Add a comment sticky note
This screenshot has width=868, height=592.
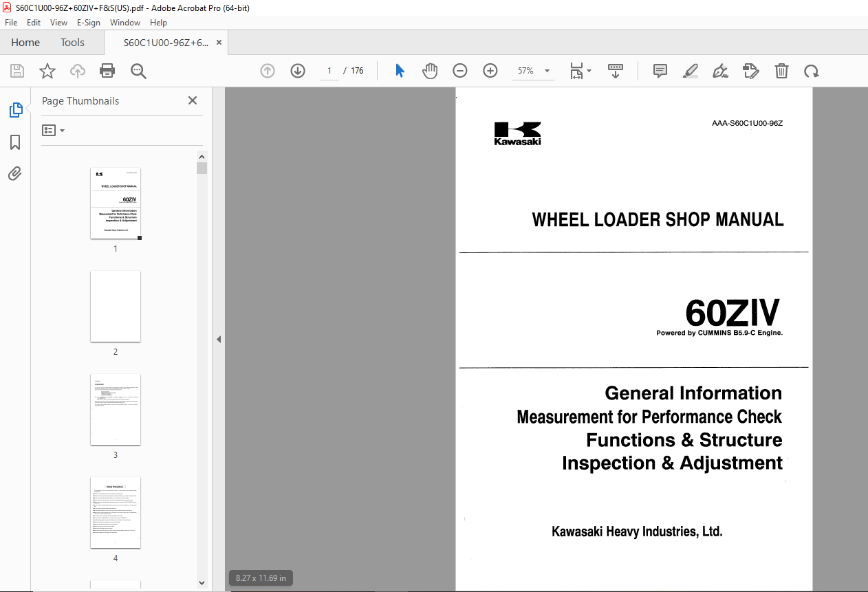pyautogui.click(x=660, y=71)
